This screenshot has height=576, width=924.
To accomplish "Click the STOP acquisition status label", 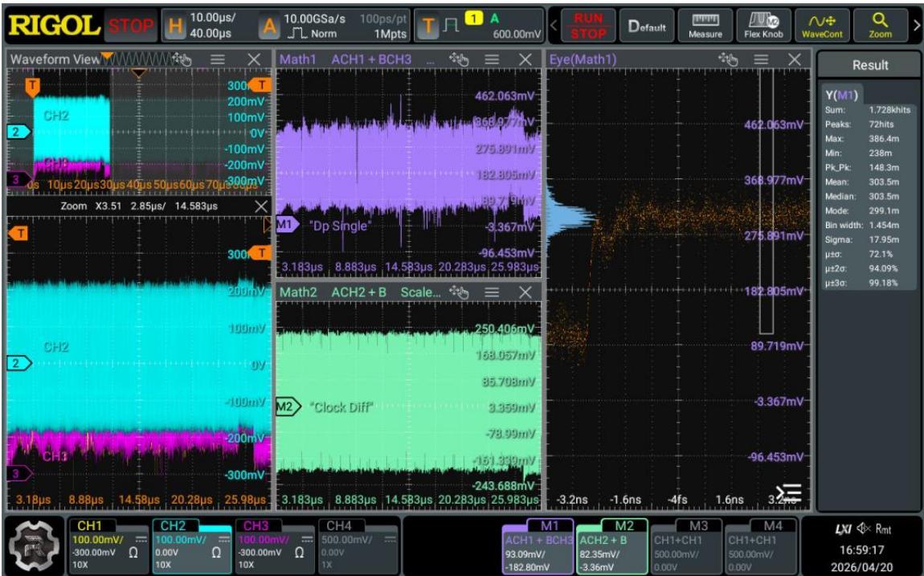I will coord(129,26).
